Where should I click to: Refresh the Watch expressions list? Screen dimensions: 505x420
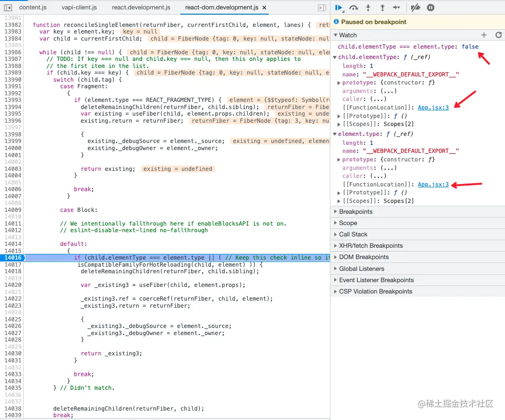[499, 35]
